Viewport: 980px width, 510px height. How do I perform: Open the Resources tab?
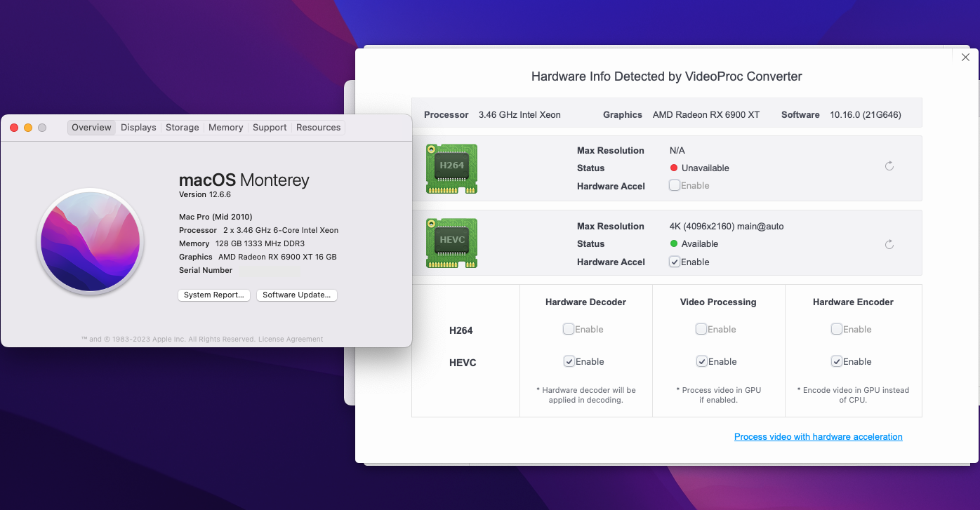click(x=319, y=128)
